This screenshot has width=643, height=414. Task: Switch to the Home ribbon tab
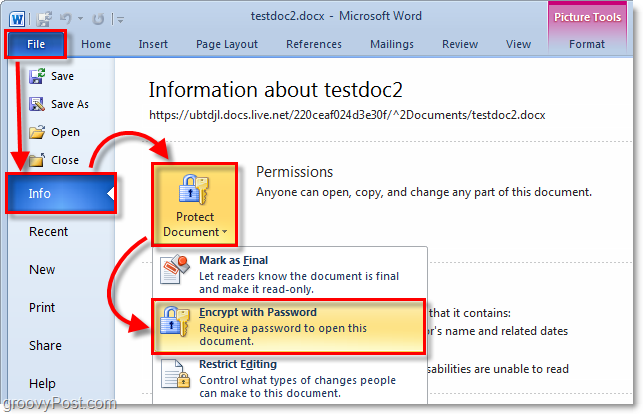pyautogui.click(x=96, y=44)
